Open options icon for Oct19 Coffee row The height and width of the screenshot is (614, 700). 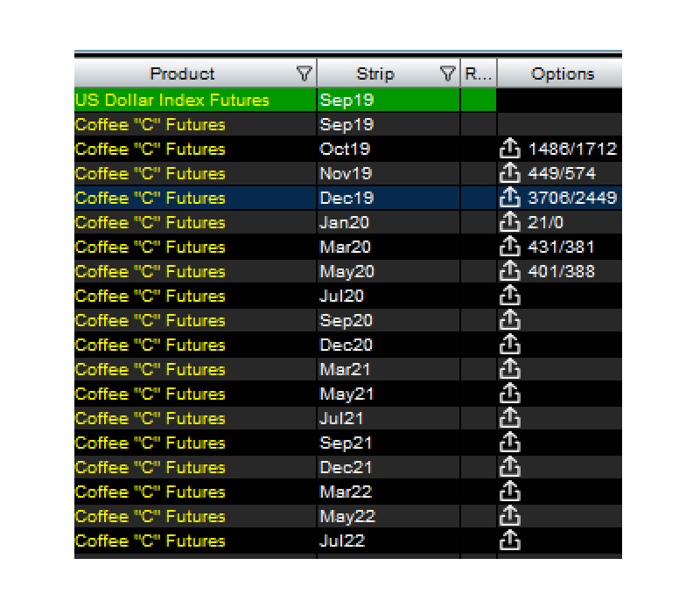tap(510, 149)
